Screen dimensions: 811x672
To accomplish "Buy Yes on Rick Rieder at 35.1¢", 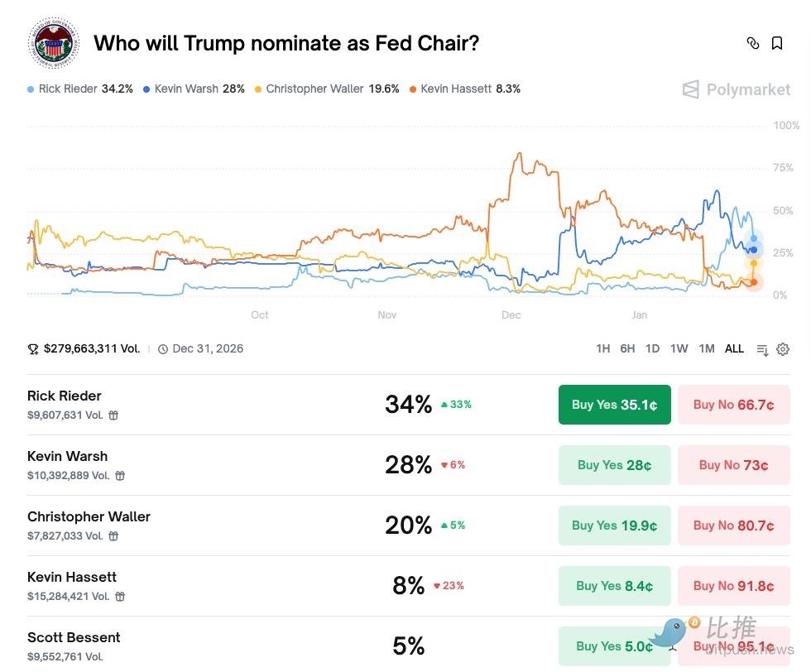I will pyautogui.click(x=614, y=405).
